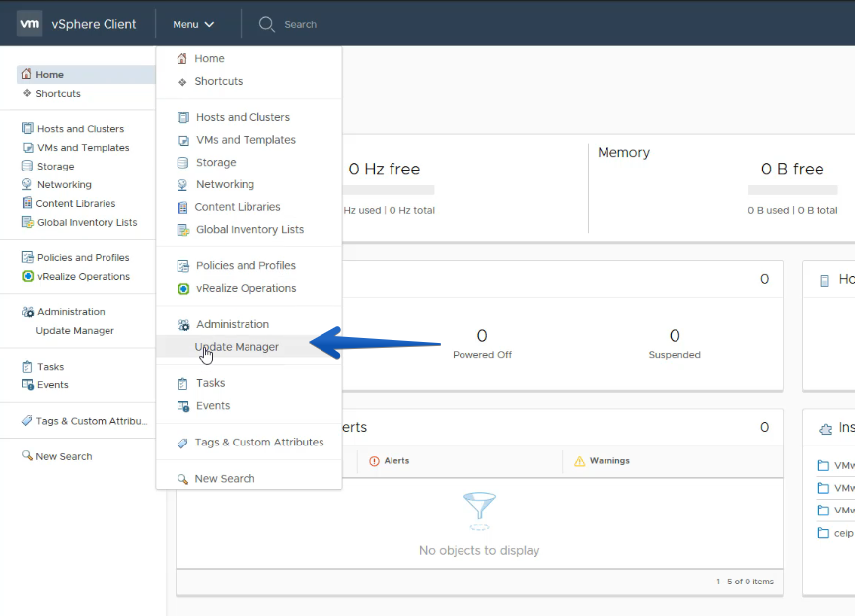Click Home icon in dropdown menu
This screenshot has height=616, width=855.
point(182,58)
